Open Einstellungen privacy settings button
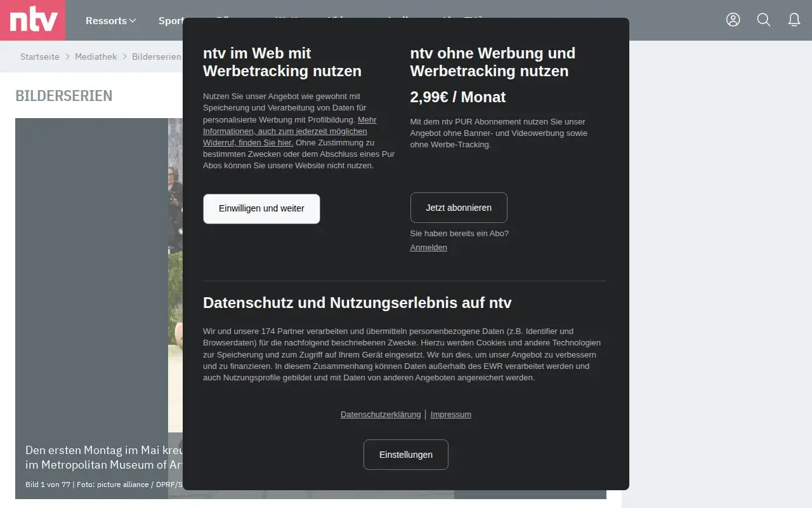812x508 pixels. click(406, 455)
